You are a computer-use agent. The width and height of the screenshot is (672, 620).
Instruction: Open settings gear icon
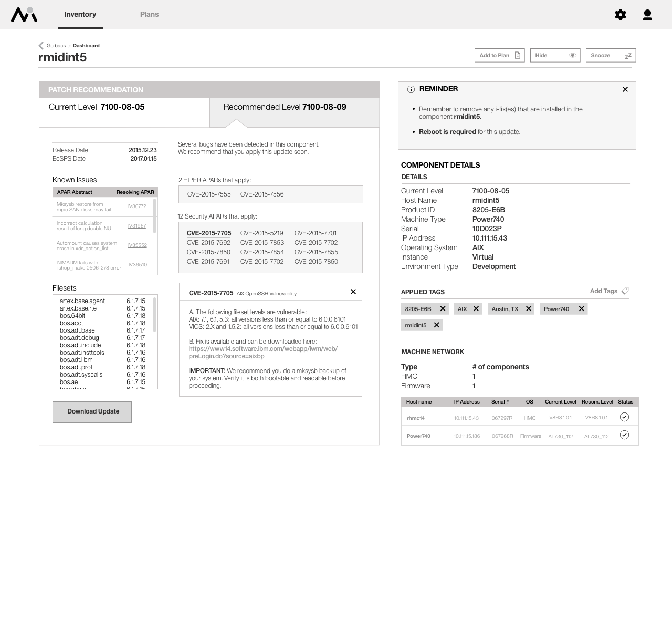(621, 15)
